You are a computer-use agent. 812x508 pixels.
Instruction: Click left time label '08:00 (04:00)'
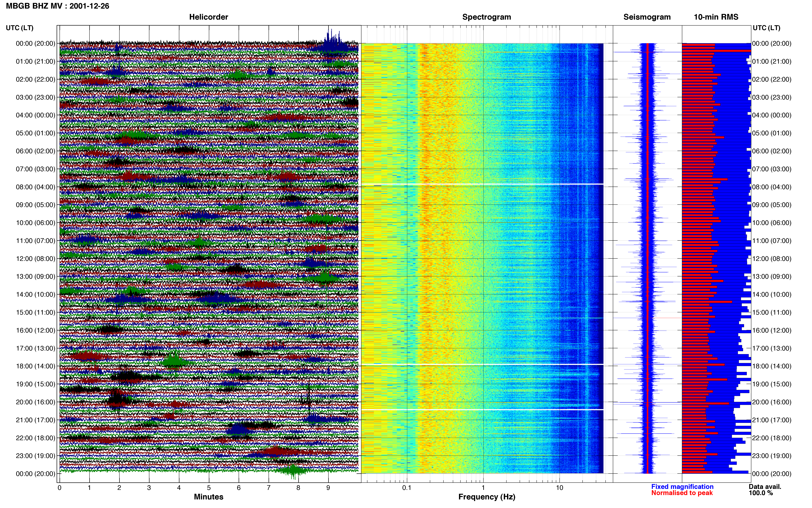[35, 187]
